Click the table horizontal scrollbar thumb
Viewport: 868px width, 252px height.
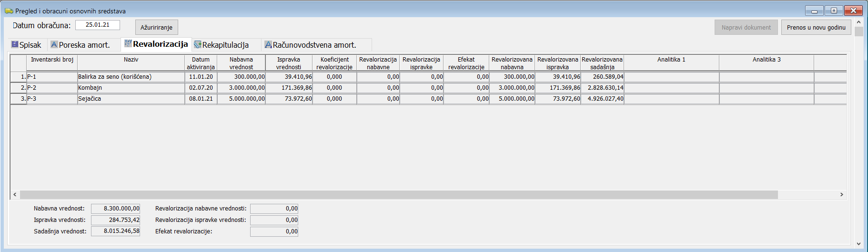[x=399, y=195]
